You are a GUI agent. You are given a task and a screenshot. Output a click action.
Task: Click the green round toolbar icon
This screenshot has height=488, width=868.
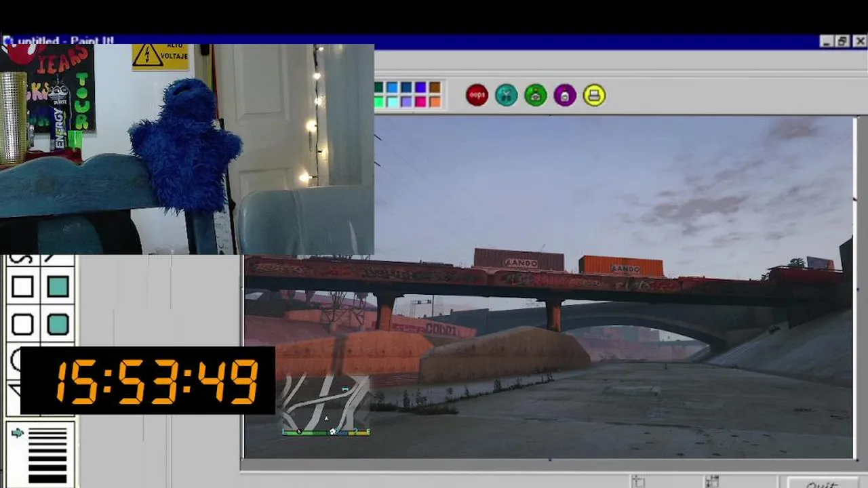(x=535, y=96)
